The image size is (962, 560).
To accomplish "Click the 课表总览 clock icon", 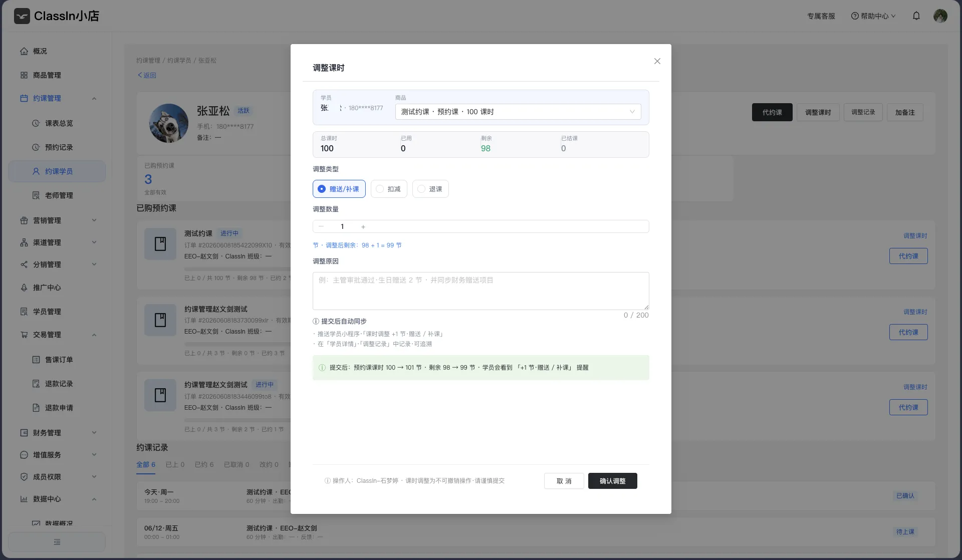I will point(36,123).
